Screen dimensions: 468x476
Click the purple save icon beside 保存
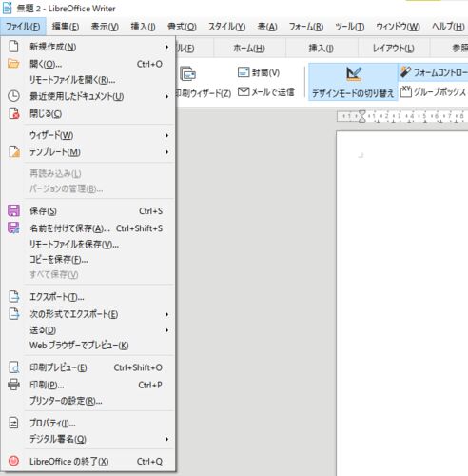click(x=13, y=210)
